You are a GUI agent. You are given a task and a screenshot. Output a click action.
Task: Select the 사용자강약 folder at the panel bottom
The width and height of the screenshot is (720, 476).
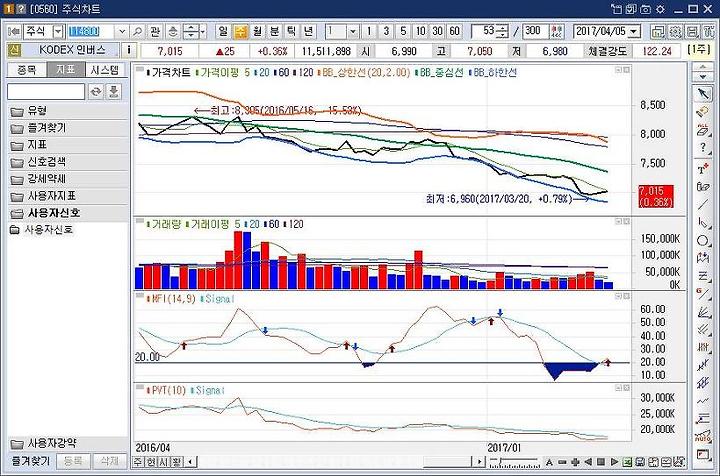[x=68, y=443]
